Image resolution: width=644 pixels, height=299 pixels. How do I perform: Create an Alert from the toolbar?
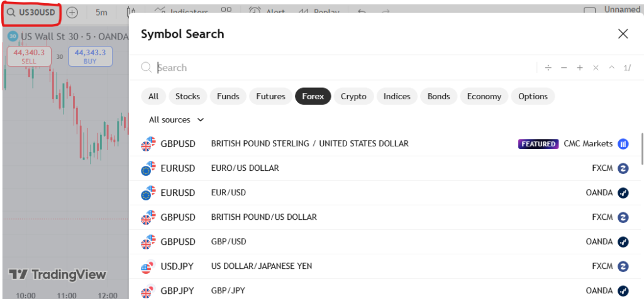pos(267,13)
